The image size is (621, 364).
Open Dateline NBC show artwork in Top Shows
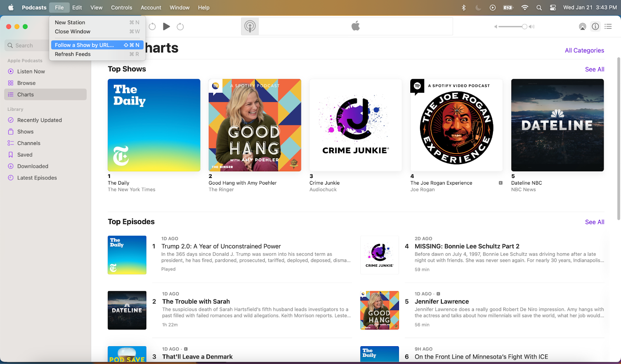pyautogui.click(x=558, y=125)
